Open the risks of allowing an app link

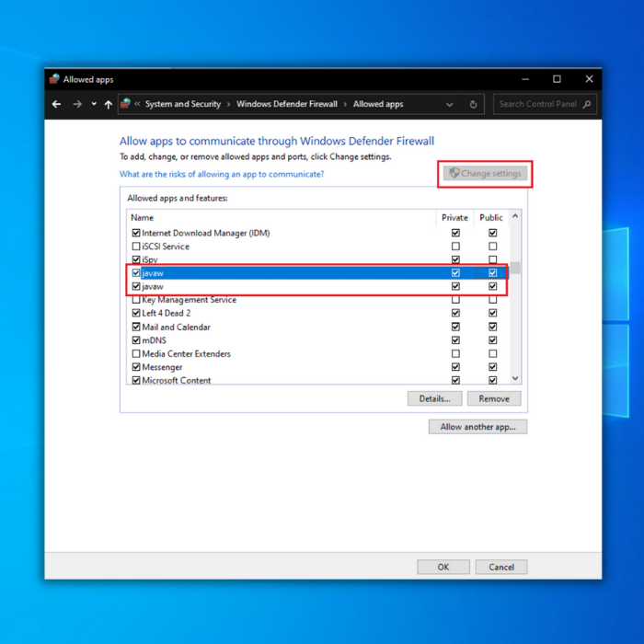point(222,174)
